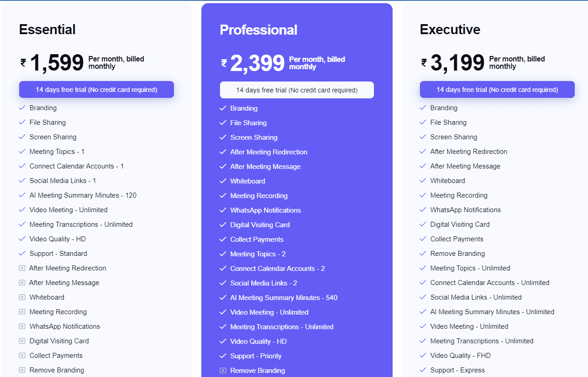Viewport: 588px width, 377px height.
Task: Select the Essential plan title
Action: click(47, 30)
